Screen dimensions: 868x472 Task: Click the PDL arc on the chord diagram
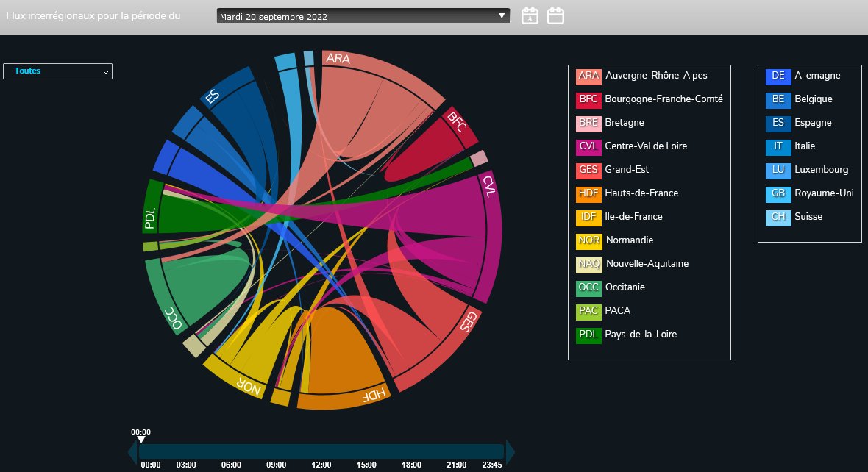click(151, 206)
